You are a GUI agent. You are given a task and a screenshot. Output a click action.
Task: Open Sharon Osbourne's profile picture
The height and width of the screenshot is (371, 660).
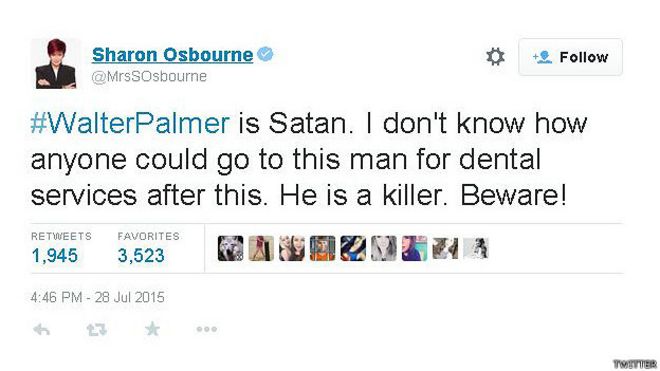coord(56,64)
